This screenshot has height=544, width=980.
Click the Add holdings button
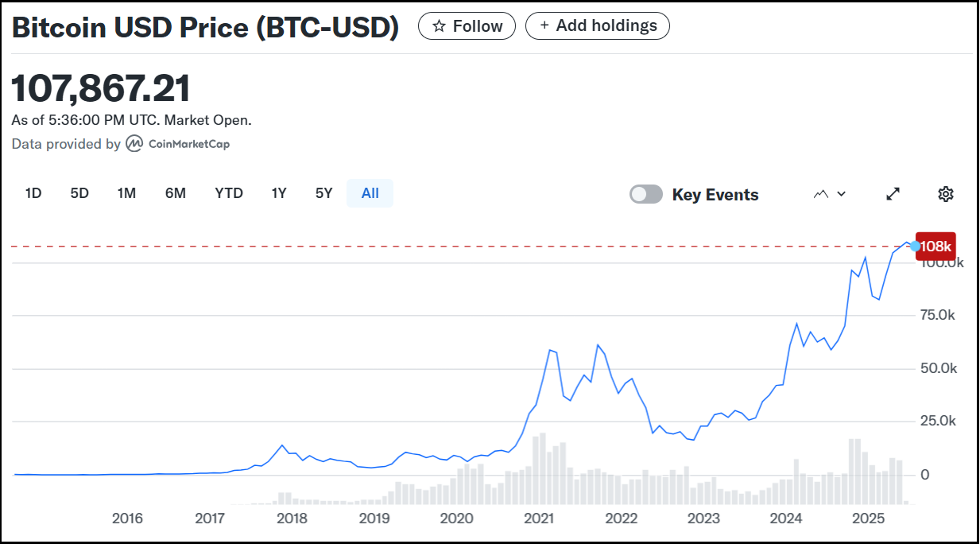(598, 25)
